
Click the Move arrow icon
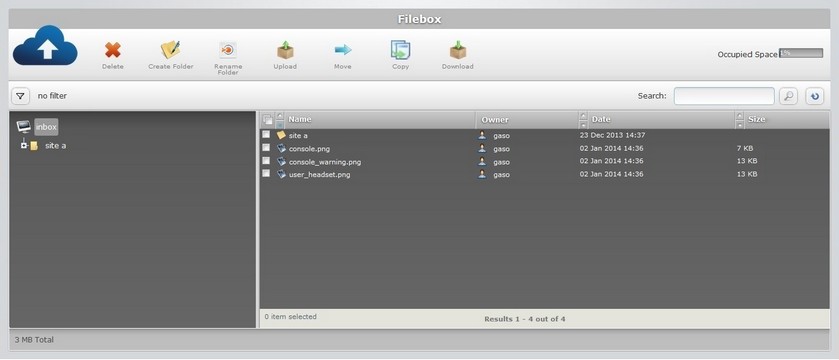pyautogui.click(x=343, y=50)
